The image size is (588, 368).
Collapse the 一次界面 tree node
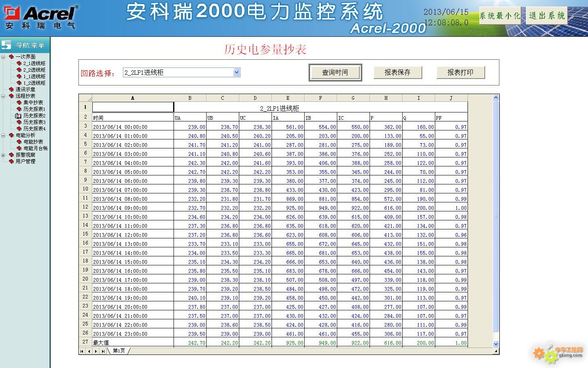click(3, 57)
